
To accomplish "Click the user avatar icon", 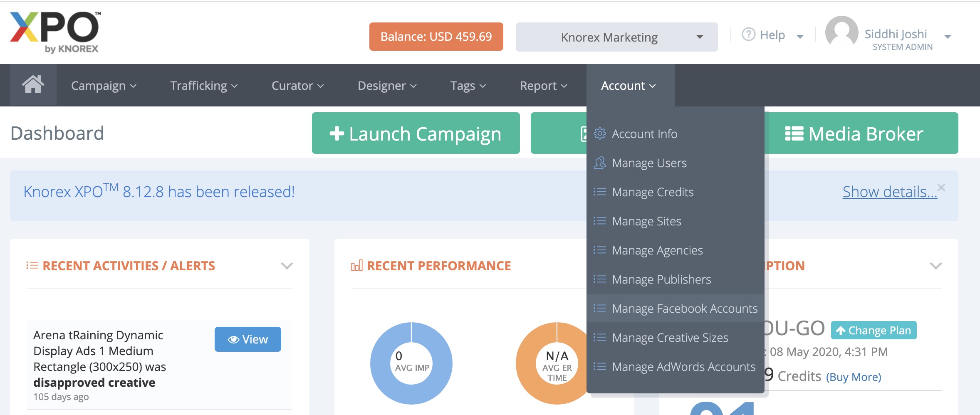I will [841, 33].
